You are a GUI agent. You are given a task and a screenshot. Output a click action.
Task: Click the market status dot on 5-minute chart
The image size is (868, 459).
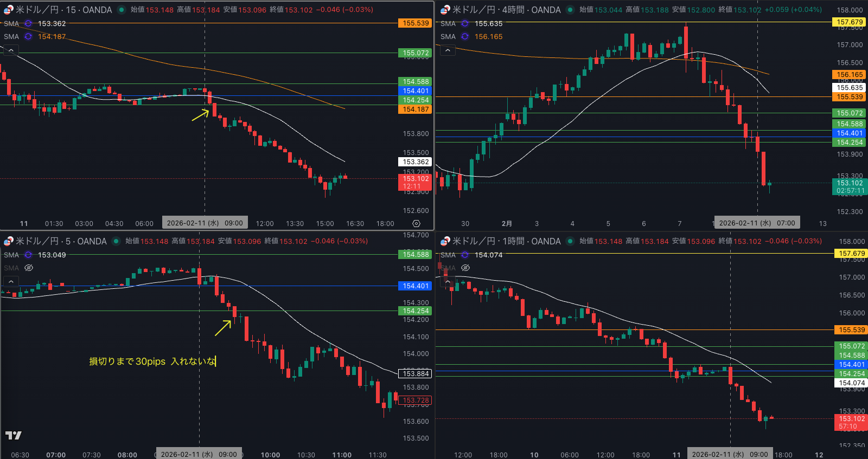point(116,241)
